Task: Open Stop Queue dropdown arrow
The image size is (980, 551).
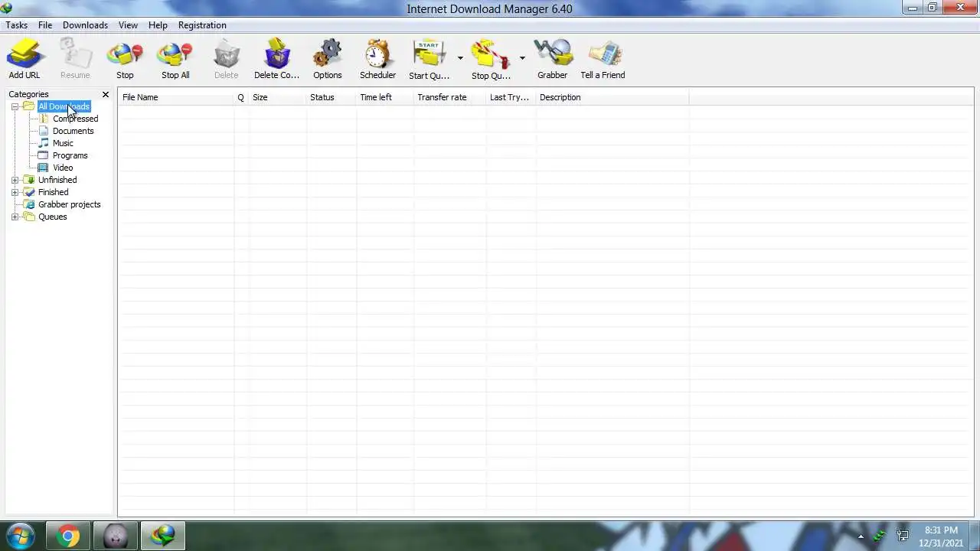Action: [522, 58]
